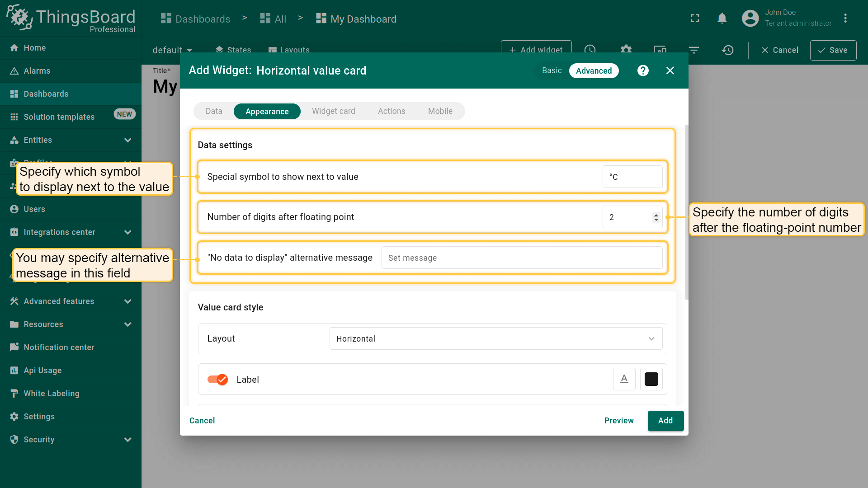Switch widget config to Basic mode
This screenshot has height=488, width=868.
pyautogui.click(x=552, y=70)
